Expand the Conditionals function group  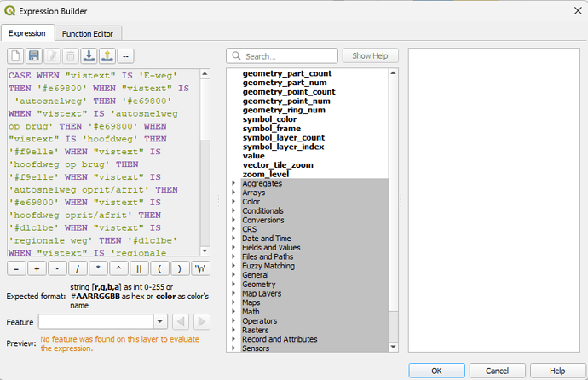click(233, 210)
